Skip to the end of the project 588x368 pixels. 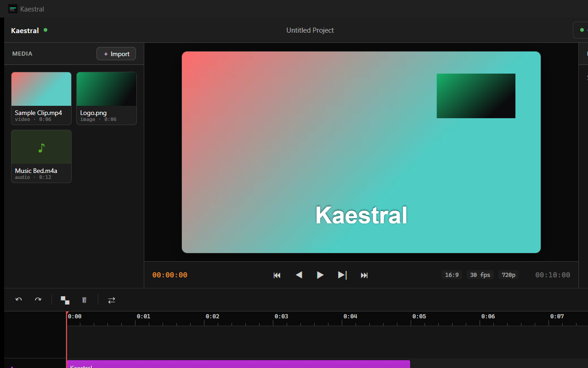click(x=364, y=275)
